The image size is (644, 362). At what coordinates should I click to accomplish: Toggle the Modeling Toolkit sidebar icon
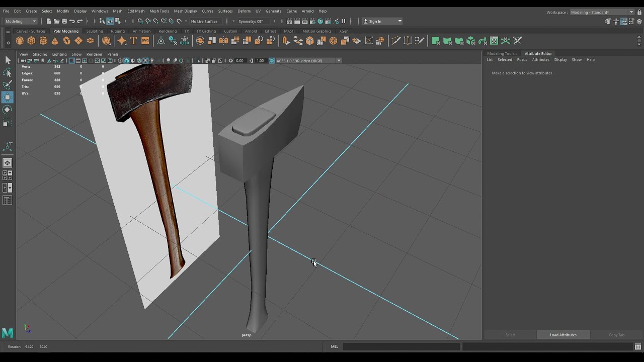point(608,21)
